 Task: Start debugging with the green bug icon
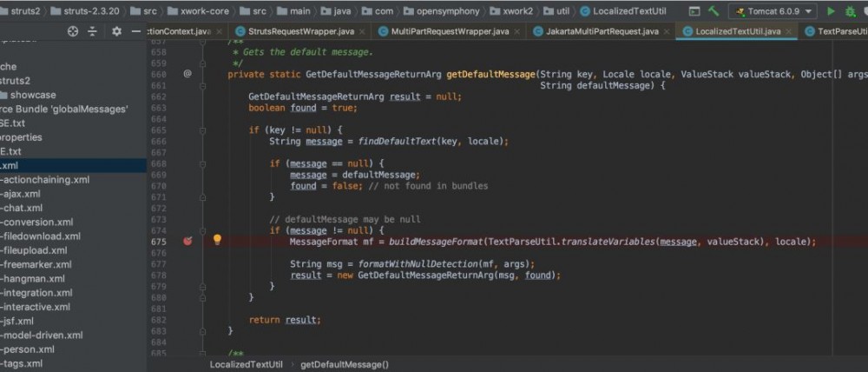click(850, 11)
